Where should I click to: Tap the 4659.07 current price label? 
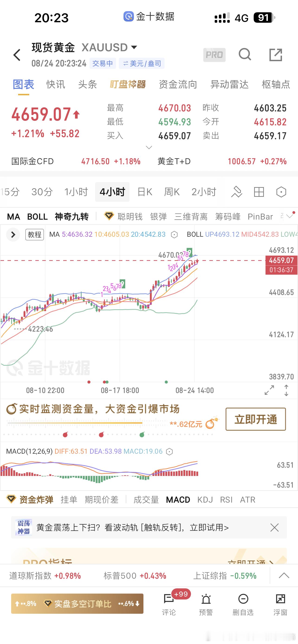point(282,260)
